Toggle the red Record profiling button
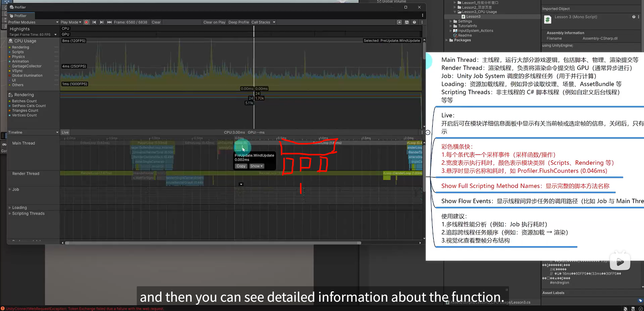The width and height of the screenshot is (644, 311). 86,22
